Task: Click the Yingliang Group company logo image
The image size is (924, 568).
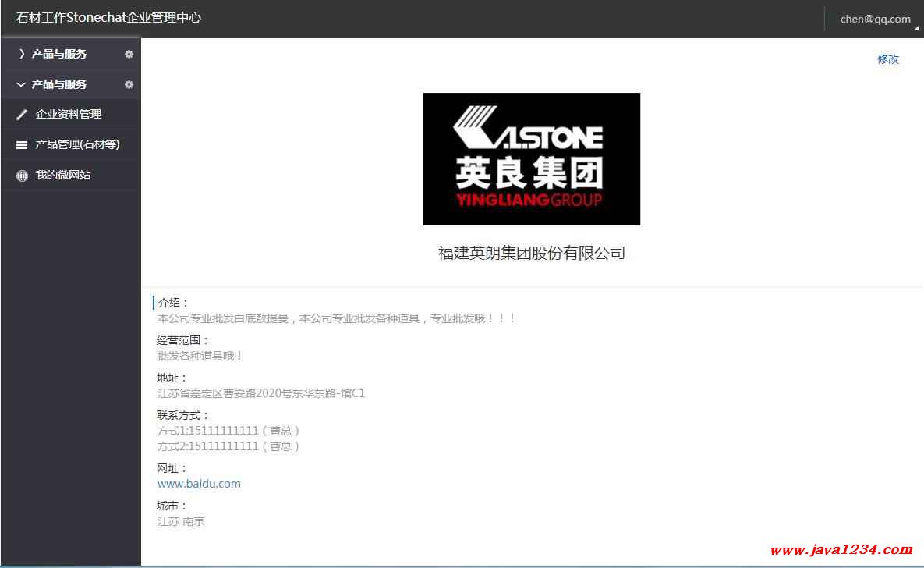Action: pos(532,158)
